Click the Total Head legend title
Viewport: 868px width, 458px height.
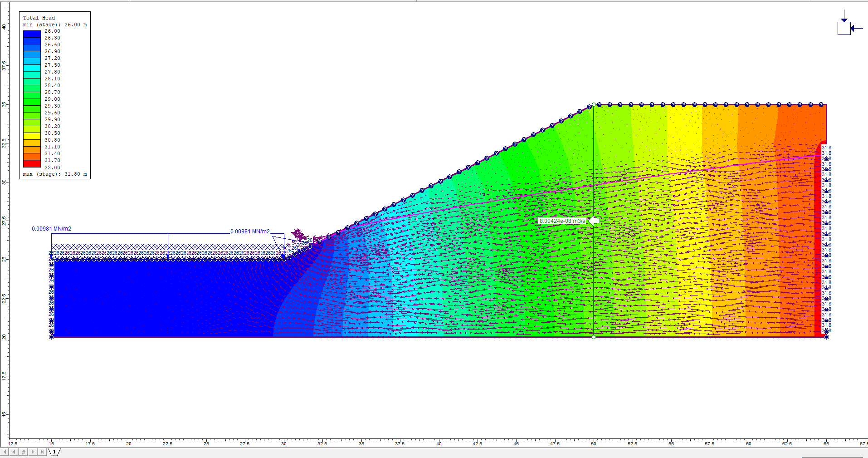pos(39,18)
